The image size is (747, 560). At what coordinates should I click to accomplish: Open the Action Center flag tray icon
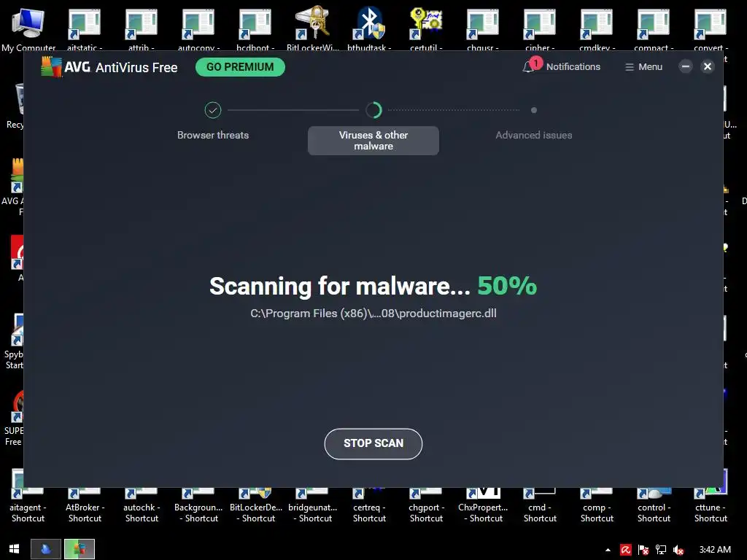[643, 550]
